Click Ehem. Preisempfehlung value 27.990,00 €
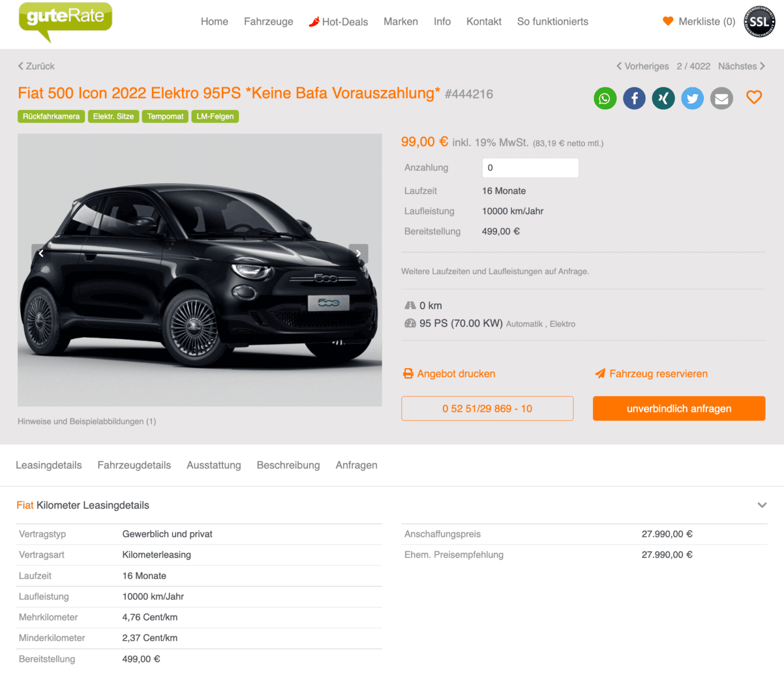Viewport: 784px width, 682px height. click(667, 555)
